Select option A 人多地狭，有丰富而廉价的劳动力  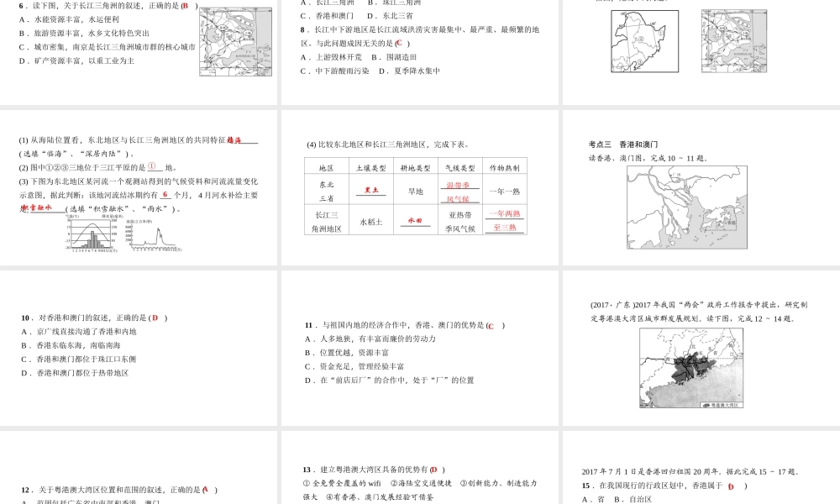[x=370, y=339]
